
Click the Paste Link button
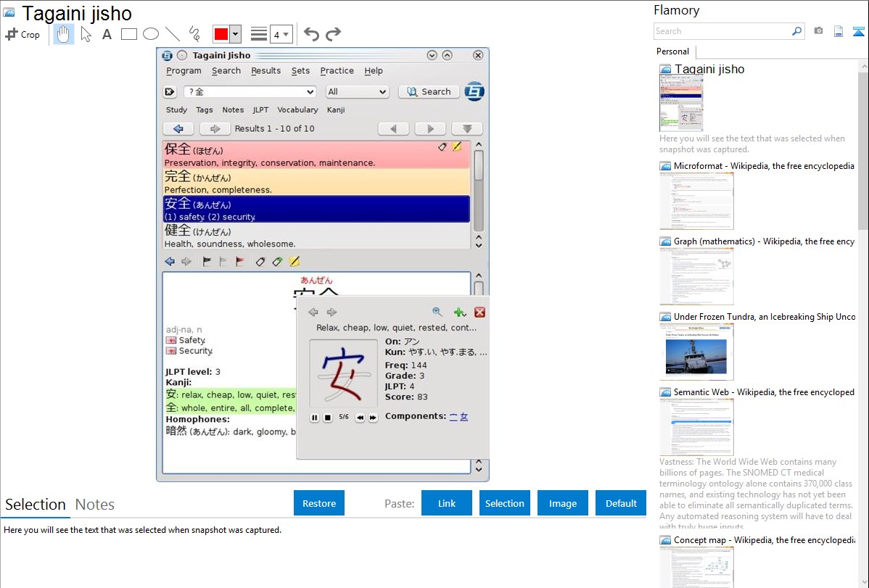[x=447, y=503]
